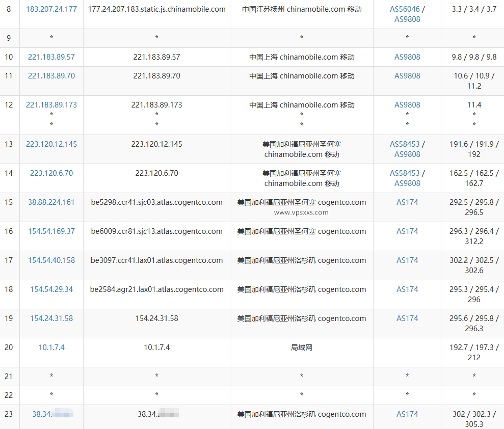Click hop number 21 cell

[x=9, y=377]
